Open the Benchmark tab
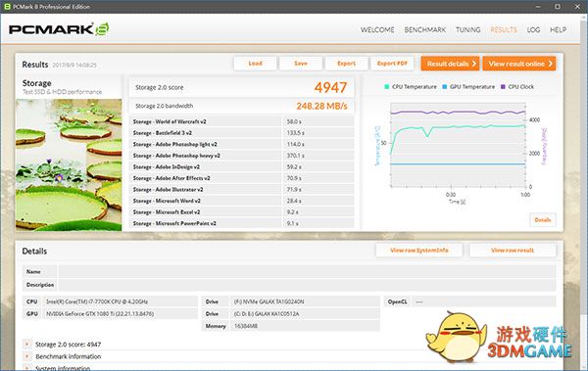The width and height of the screenshot is (588, 371). coord(425,29)
